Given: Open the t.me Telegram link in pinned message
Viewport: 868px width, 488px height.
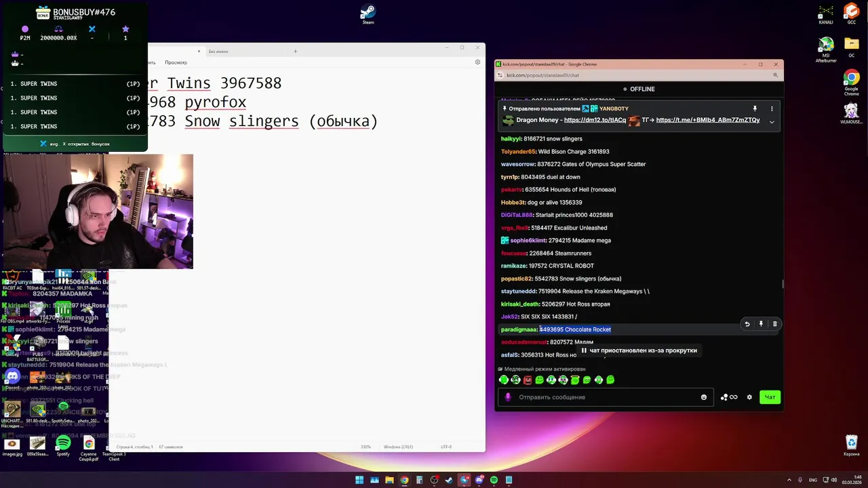Looking at the screenshot, I should [x=708, y=120].
